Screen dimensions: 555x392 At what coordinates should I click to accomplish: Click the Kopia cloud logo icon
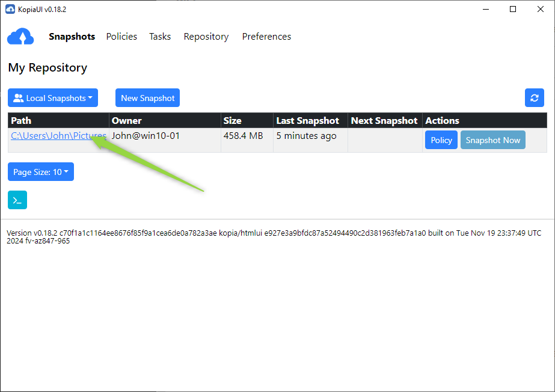point(20,36)
